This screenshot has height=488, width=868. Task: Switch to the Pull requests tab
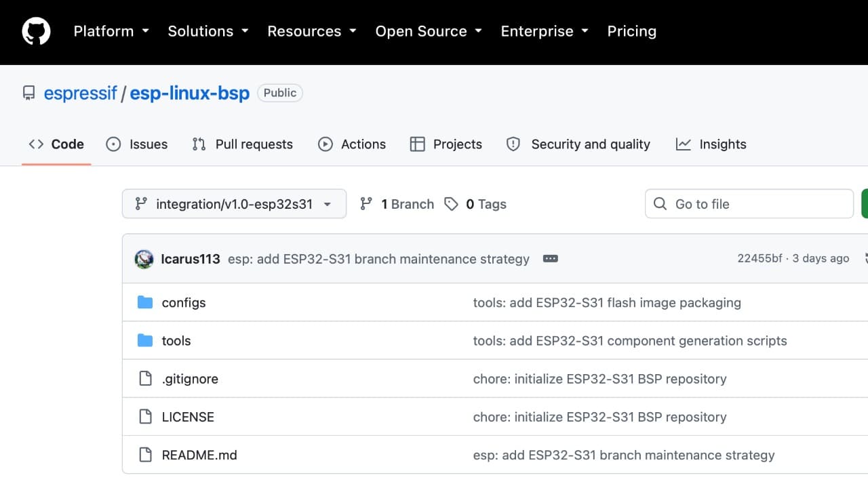coord(242,144)
